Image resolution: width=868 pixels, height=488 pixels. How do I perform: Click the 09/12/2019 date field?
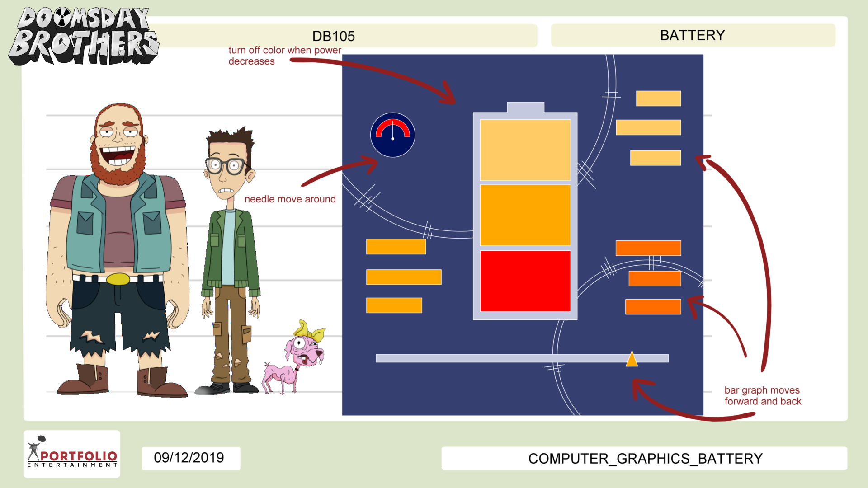click(191, 458)
